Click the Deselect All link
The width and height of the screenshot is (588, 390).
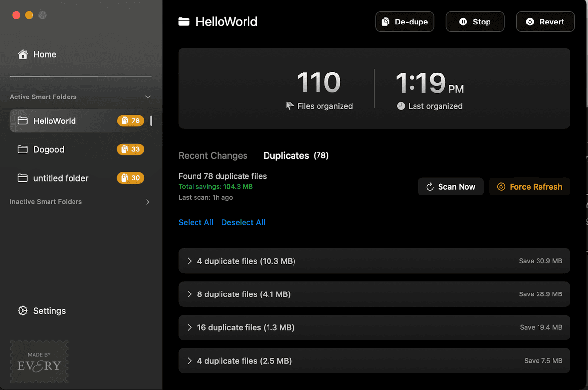(x=243, y=222)
